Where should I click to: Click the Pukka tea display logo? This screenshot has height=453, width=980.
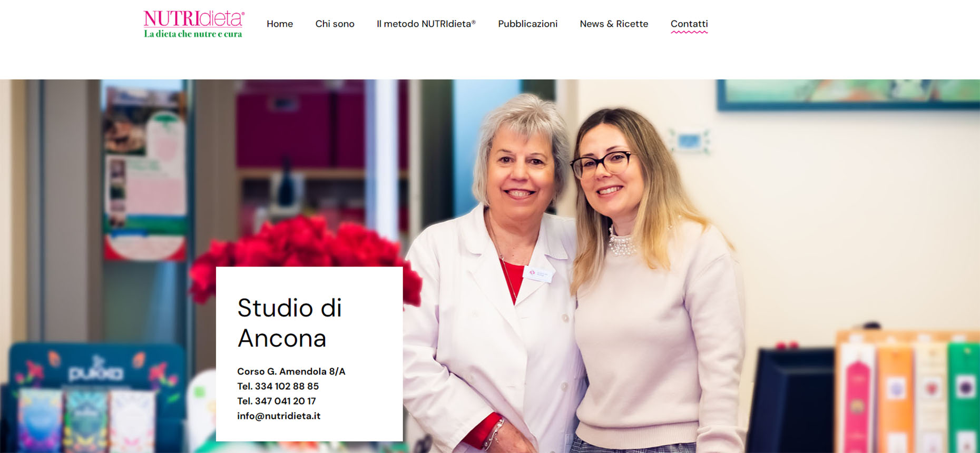[96, 372]
